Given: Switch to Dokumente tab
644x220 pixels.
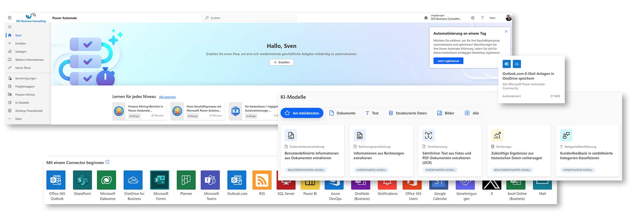Looking at the screenshot, I should point(342,113).
